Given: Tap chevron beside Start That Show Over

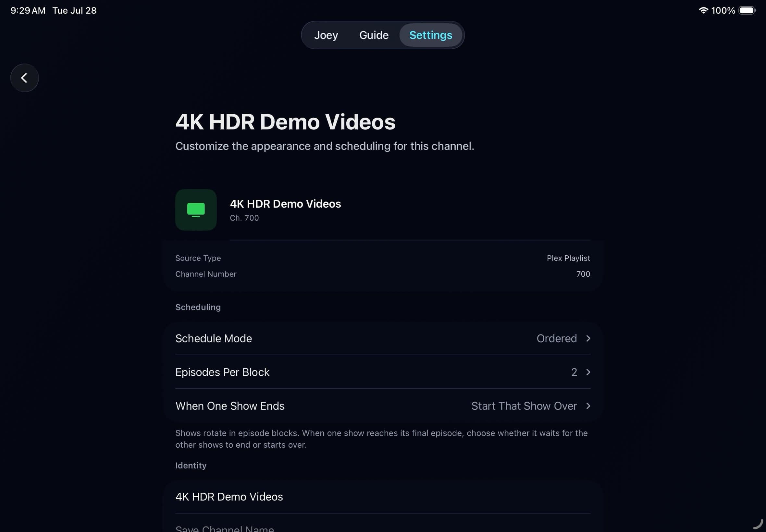Looking at the screenshot, I should [x=588, y=406].
